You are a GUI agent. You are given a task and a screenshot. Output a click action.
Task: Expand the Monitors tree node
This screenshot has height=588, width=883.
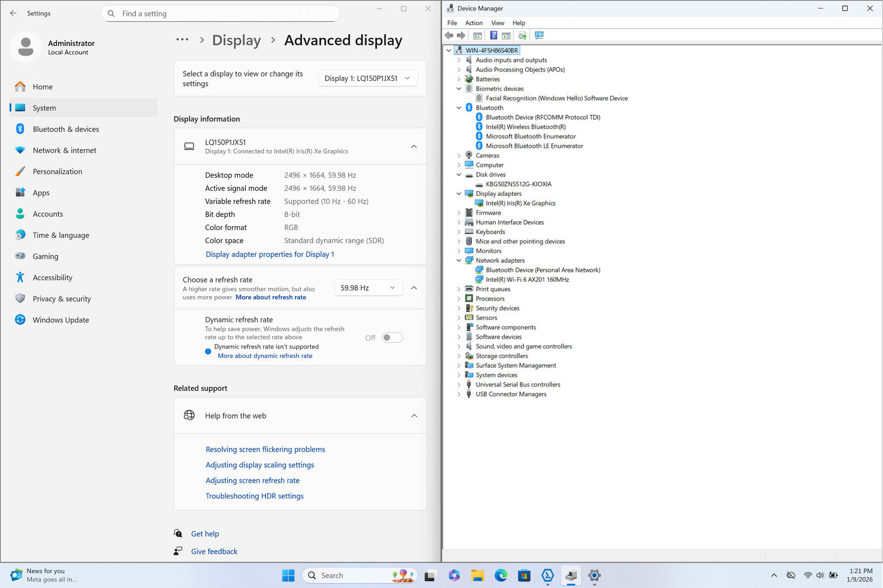459,251
